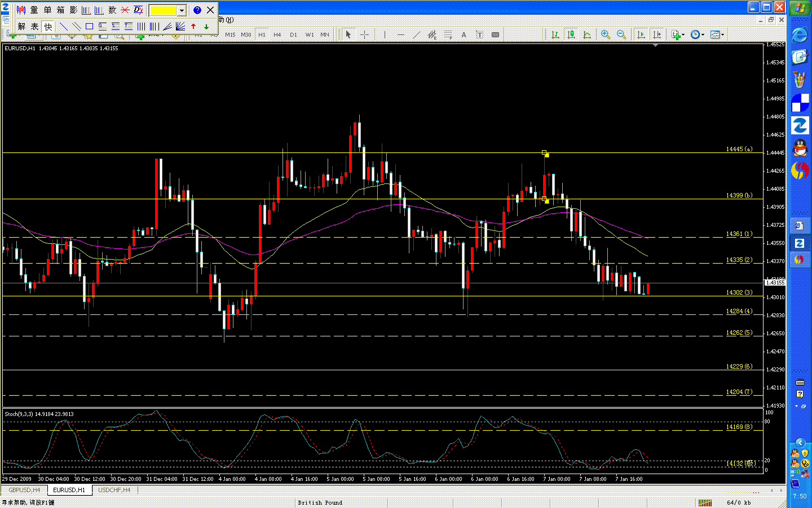Viewport: 812px width, 508px height.
Task: Select the Fibonacci retracement tool
Action: 448,35
